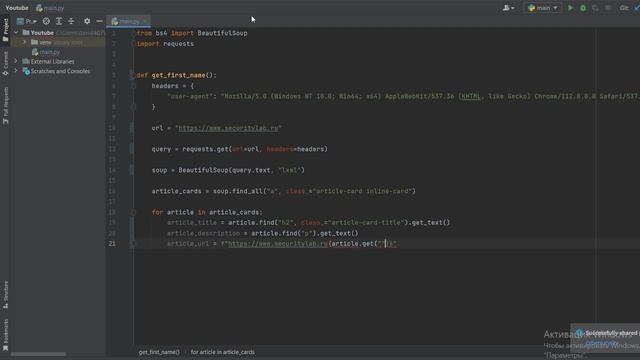The image size is (640, 360).
Task: Open the Commit tool window sidebar tab
Action: pyautogui.click(x=5, y=64)
